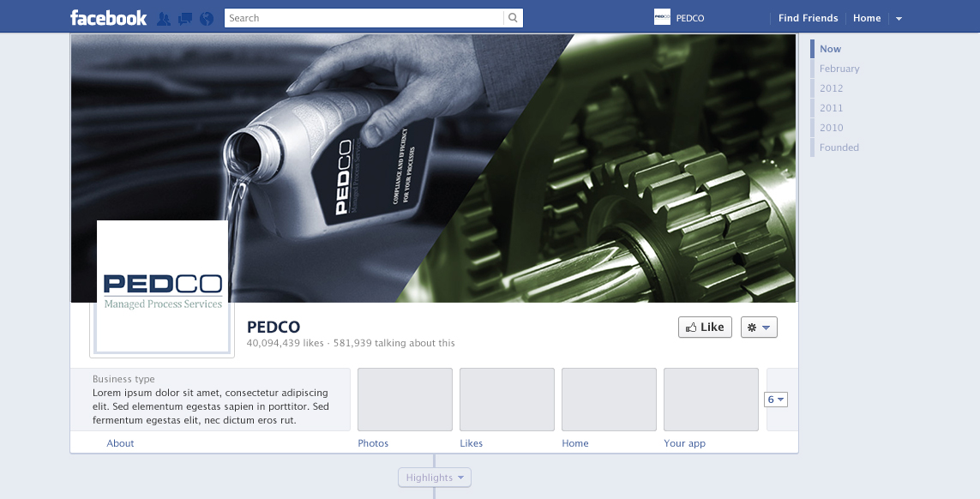Viewport: 980px width, 499px height.
Task: Click the Likes thumbnail box
Action: pos(507,400)
